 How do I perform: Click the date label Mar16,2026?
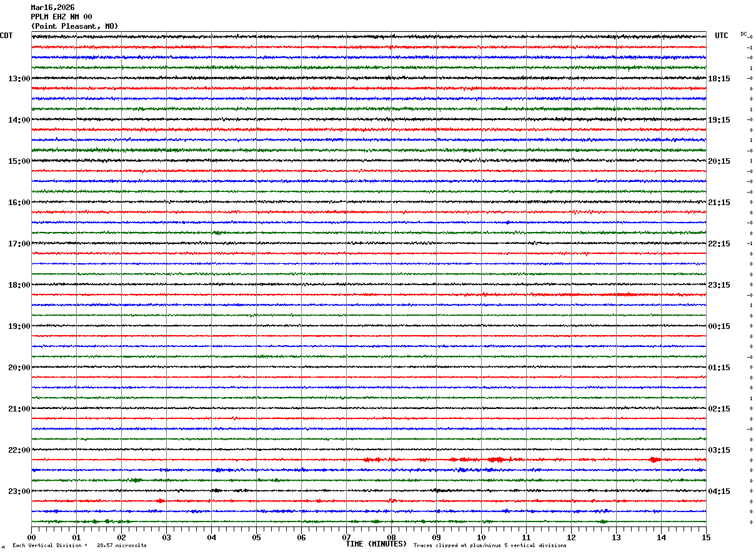[52, 8]
